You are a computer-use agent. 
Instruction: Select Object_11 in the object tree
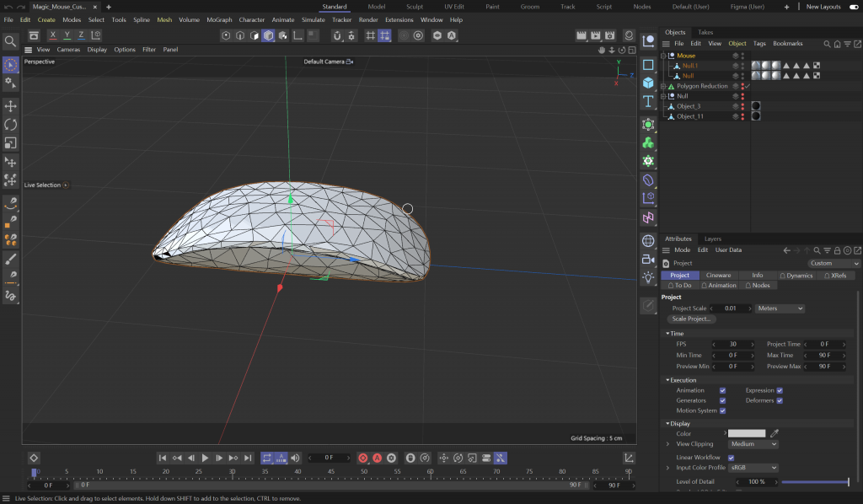pyautogui.click(x=689, y=116)
